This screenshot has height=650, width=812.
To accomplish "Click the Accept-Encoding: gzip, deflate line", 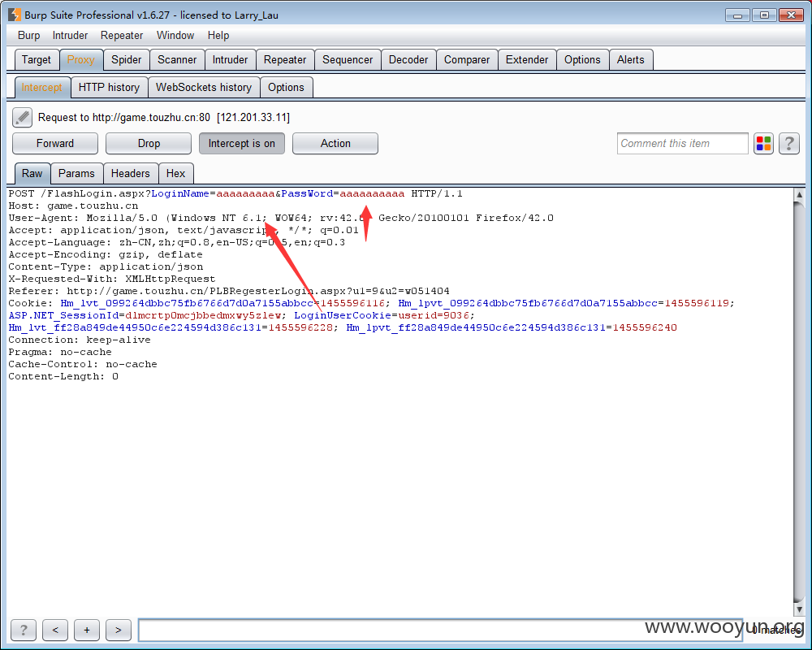I will pyautogui.click(x=106, y=254).
